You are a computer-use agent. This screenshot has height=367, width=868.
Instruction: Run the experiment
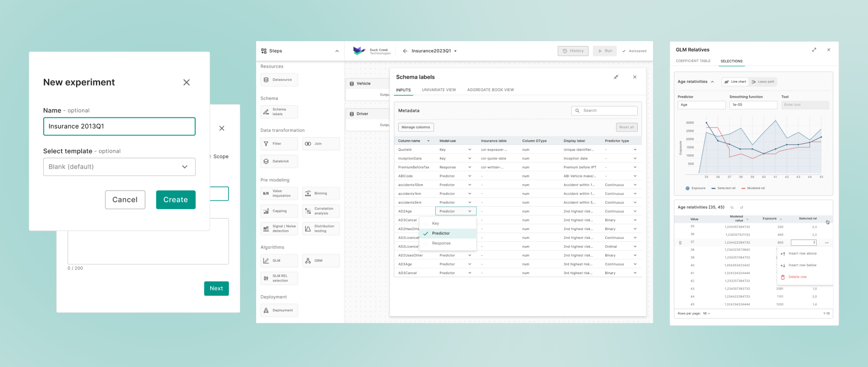[x=605, y=51]
